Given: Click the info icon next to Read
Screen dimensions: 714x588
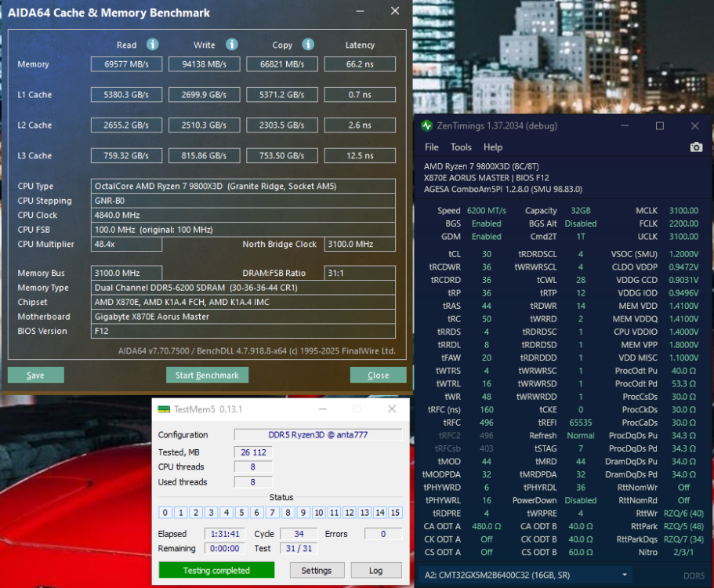Looking at the screenshot, I should 153,45.
